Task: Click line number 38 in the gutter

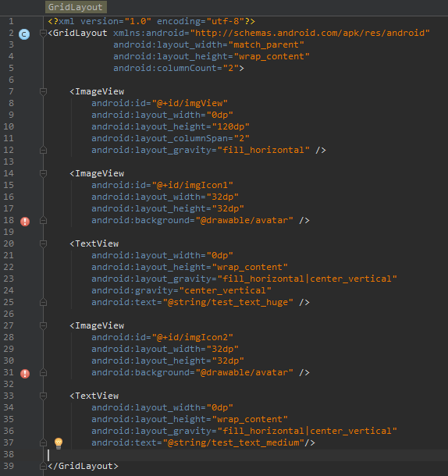Action: click(x=9, y=454)
